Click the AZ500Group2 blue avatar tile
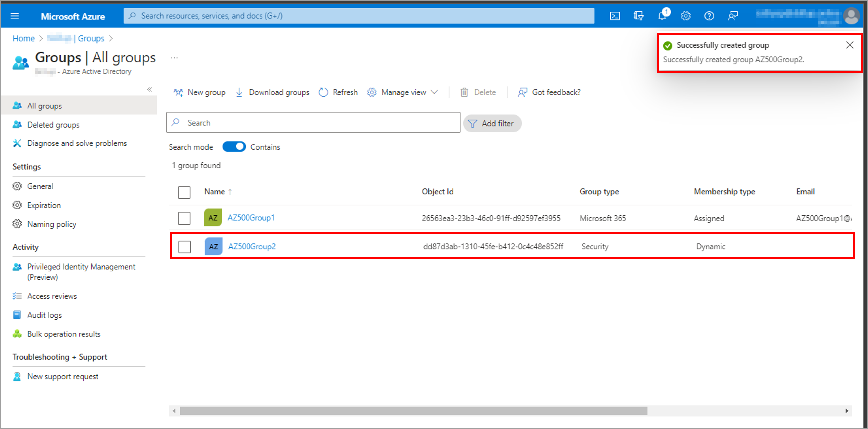The width and height of the screenshot is (868, 429). coord(213,246)
